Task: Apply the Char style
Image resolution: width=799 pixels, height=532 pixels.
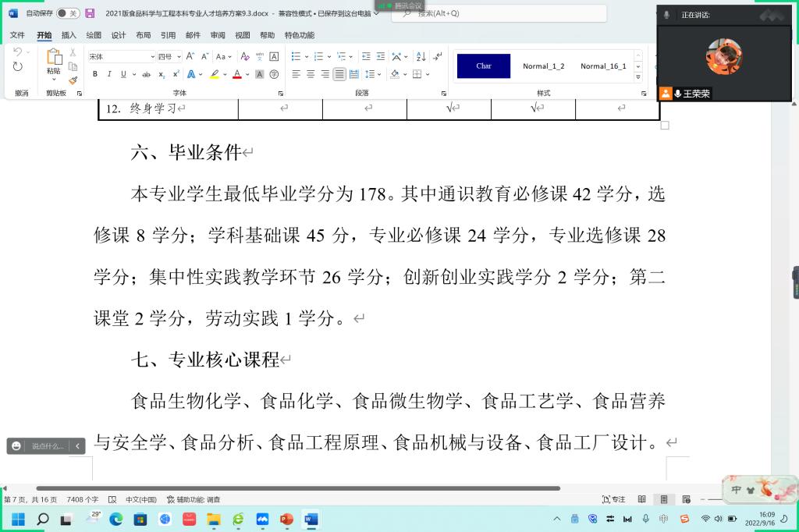Action: (484, 66)
